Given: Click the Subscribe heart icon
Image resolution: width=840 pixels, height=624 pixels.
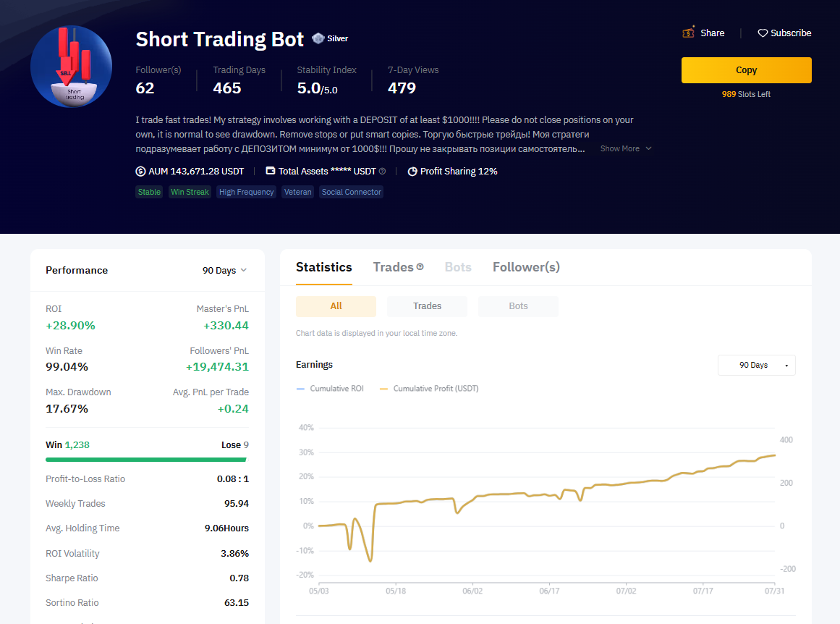Looking at the screenshot, I should coord(763,33).
